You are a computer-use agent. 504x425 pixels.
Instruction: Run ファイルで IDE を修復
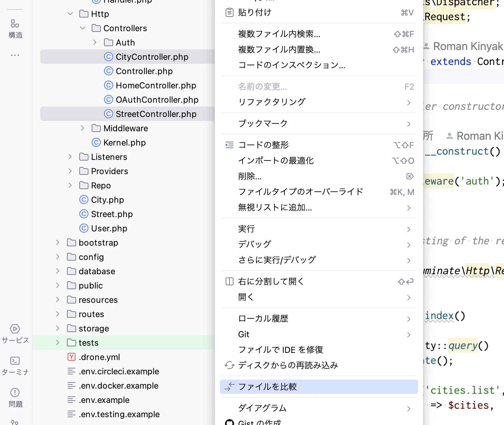(x=281, y=350)
